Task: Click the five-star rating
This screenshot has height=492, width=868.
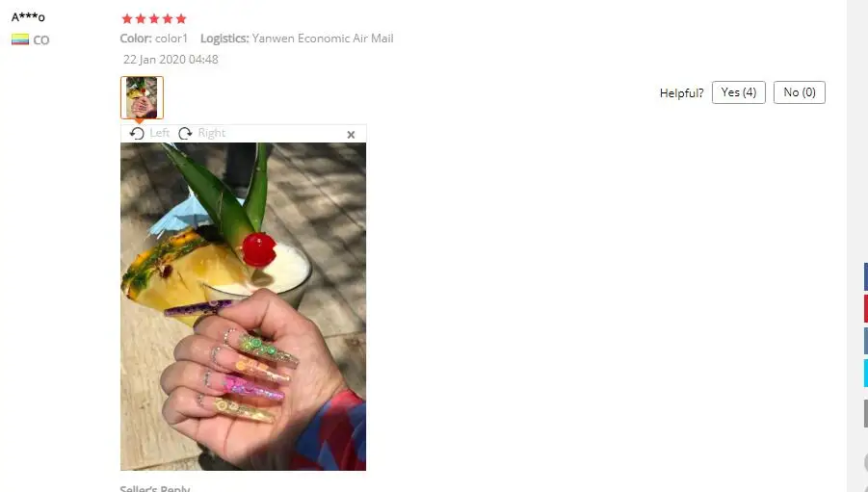Action: 154,19
